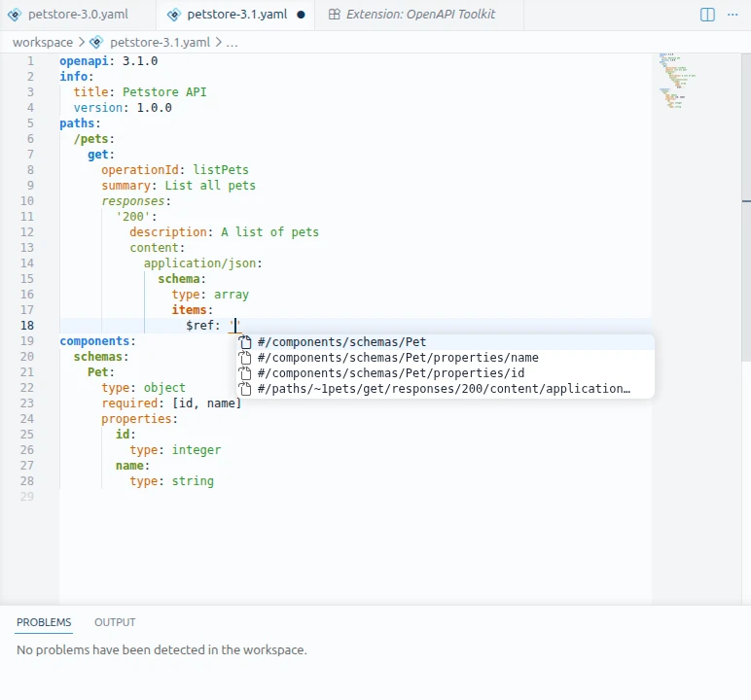Click the 'responses' key
The width and height of the screenshot is (751, 700).
132,200
